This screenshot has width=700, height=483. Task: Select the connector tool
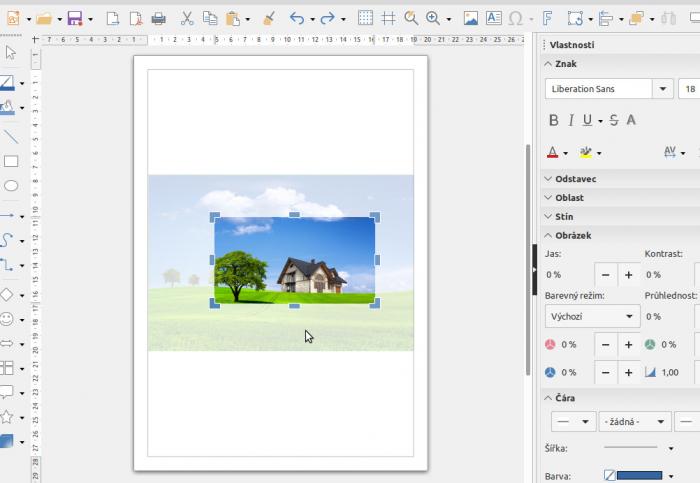pos(6,265)
